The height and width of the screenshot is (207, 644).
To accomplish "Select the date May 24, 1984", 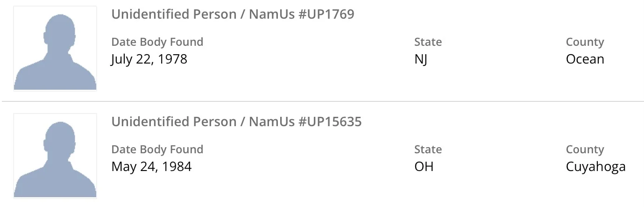I will pos(151,167).
